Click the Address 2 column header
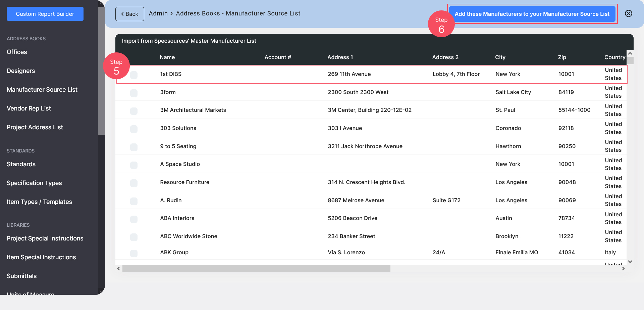Image resolution: width=644 pixels, height=310 pixels. pos(445,57)
